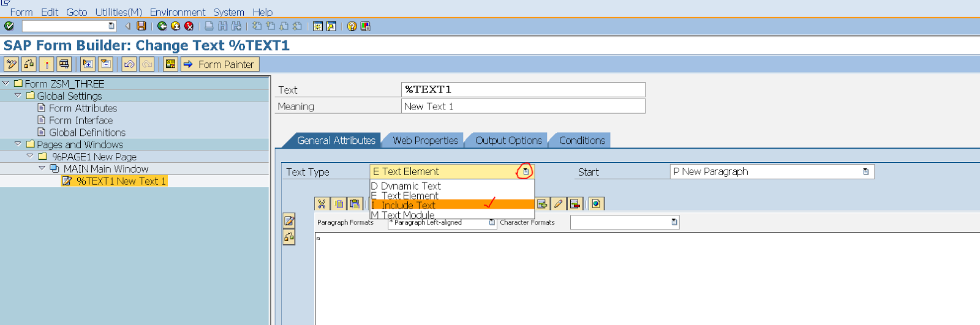Open the Form Painter
The image size is (980, 325).
[x=220, y=64]
